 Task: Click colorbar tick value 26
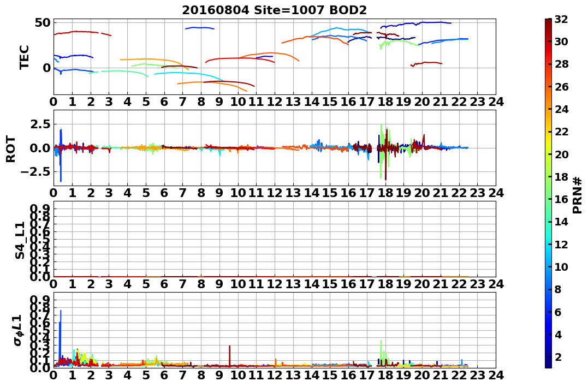[x=561, y=87]
